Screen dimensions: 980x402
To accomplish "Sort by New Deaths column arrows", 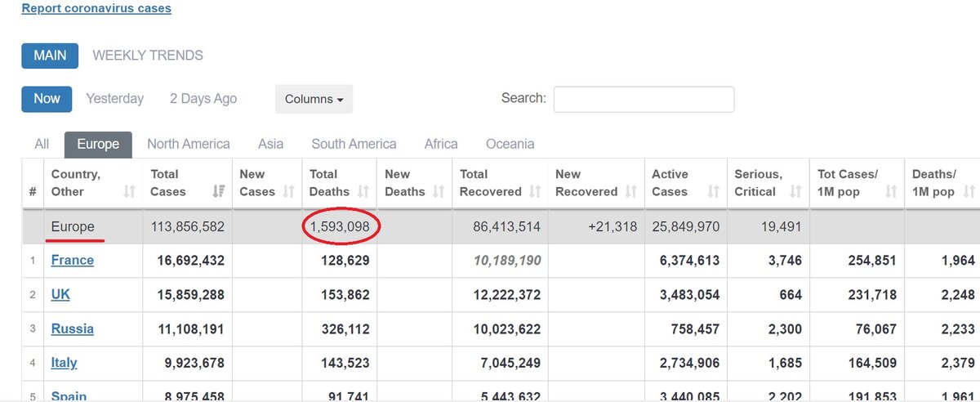I will point(439,191).
